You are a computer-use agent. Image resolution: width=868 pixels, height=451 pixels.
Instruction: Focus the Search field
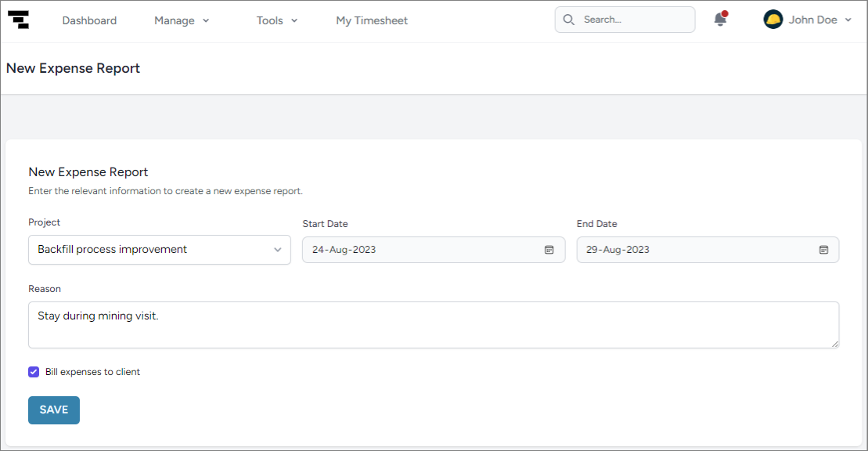point(634,20)
